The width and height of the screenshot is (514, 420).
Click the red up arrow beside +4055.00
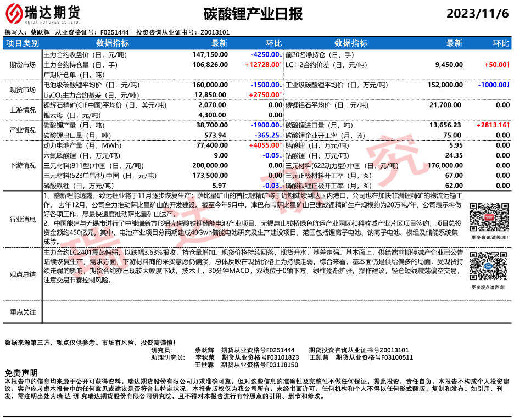281,145
